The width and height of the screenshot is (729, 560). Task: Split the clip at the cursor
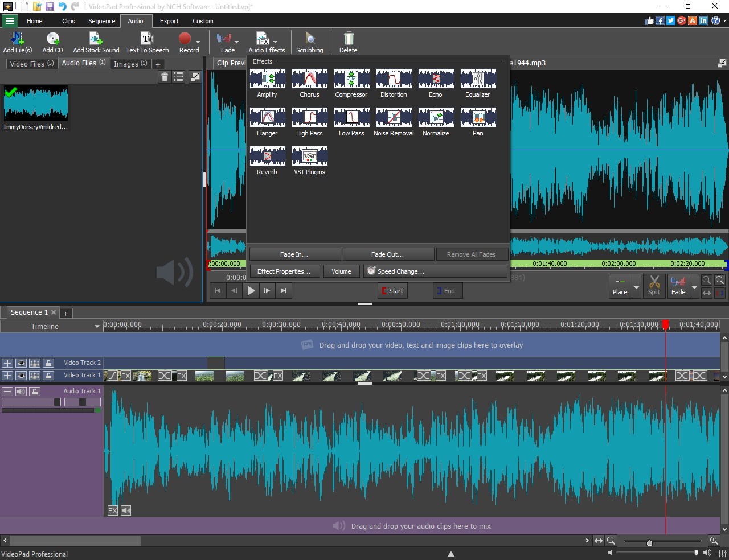coord(654,286)
